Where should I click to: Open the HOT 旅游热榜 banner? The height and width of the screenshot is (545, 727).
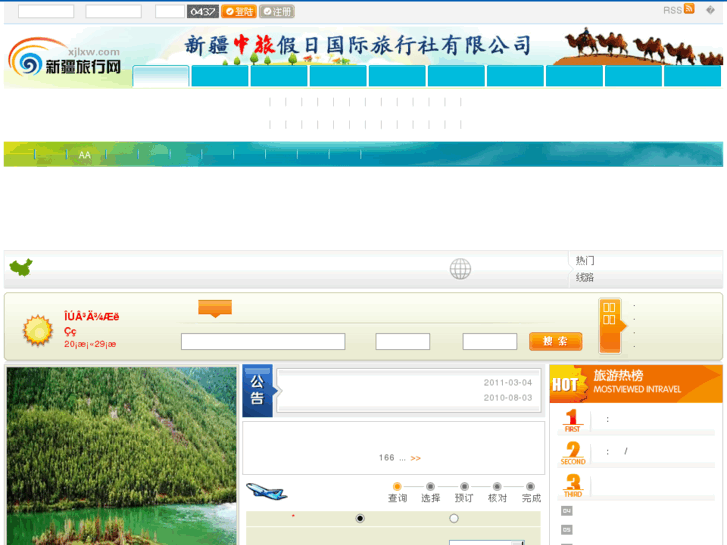(636, 384)
